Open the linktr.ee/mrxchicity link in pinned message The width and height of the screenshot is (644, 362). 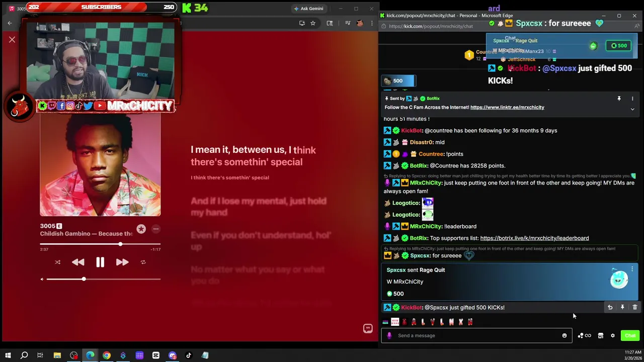pos(507,107)
